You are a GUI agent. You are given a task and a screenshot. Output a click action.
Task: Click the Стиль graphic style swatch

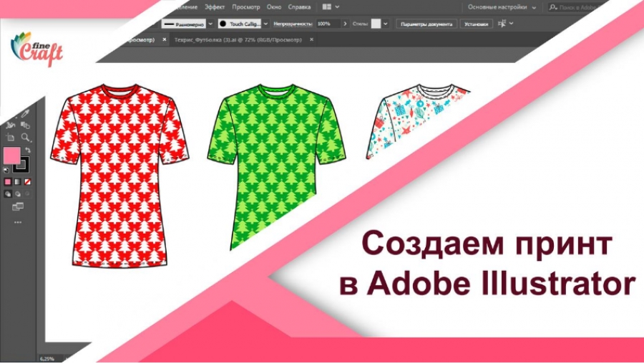point(376,24)
